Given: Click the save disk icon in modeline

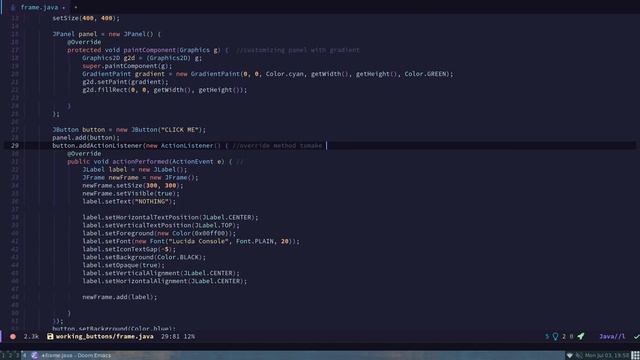Looking at the screenshot, I should coord(50,336).
